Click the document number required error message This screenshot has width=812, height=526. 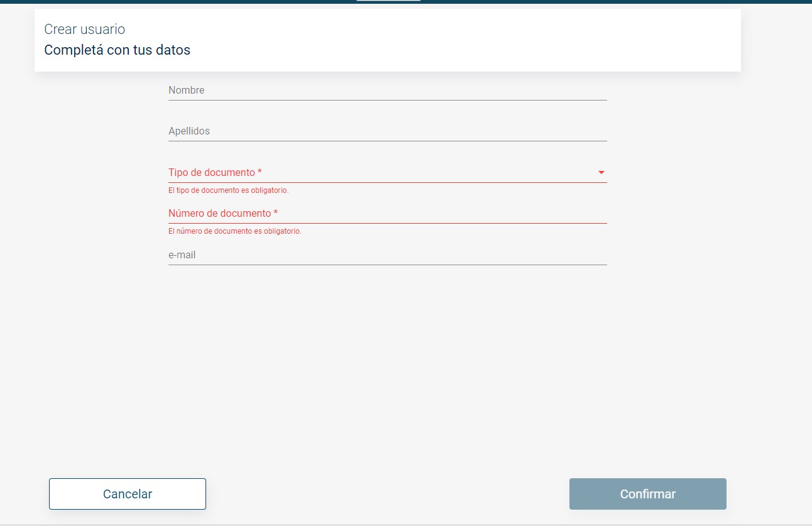(x=234, y=231)
